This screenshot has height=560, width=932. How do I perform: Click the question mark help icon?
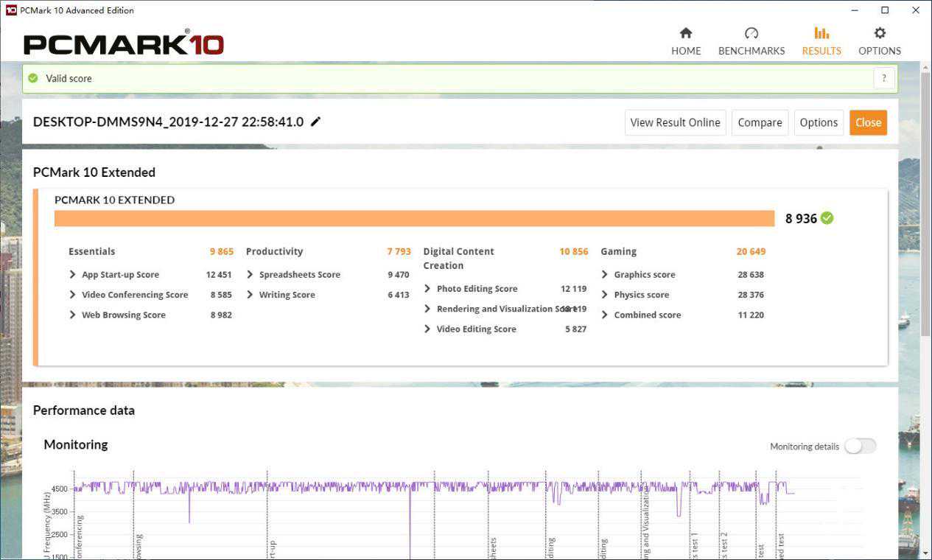pos(884,79)
